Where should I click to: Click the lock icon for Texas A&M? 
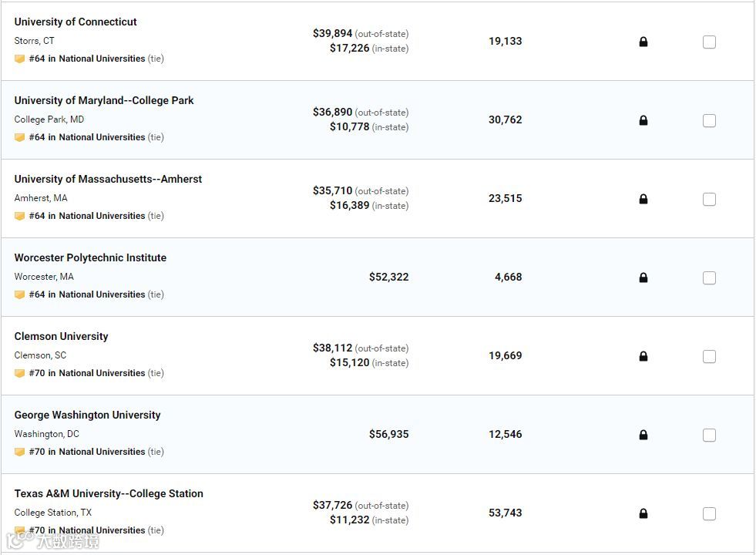pyautogui.click(x=643, y=513)
